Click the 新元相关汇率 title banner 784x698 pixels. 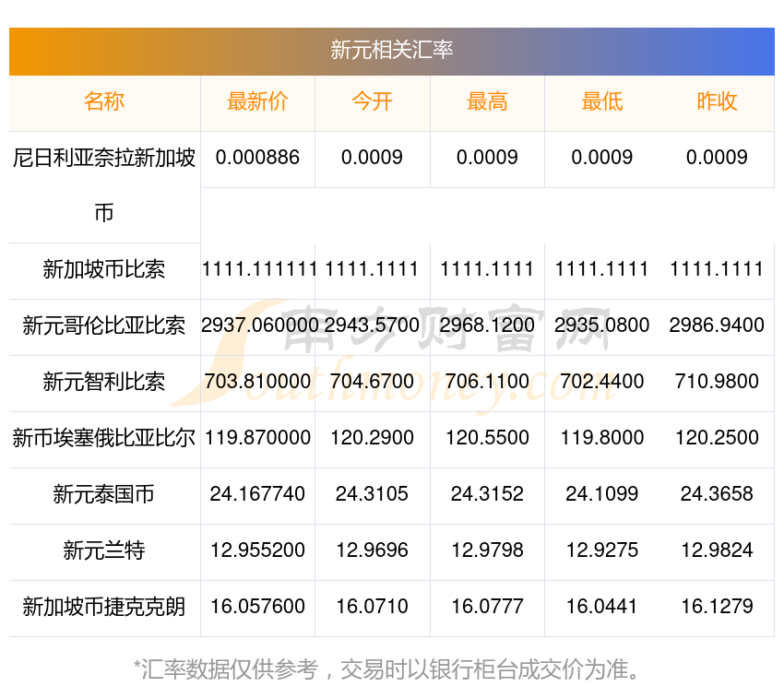(391, 50)
